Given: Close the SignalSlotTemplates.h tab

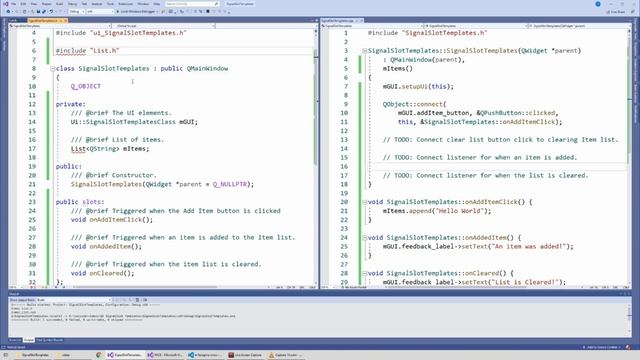Looking at the screenshot, I should pyautogui.click(x=65, y=20).
